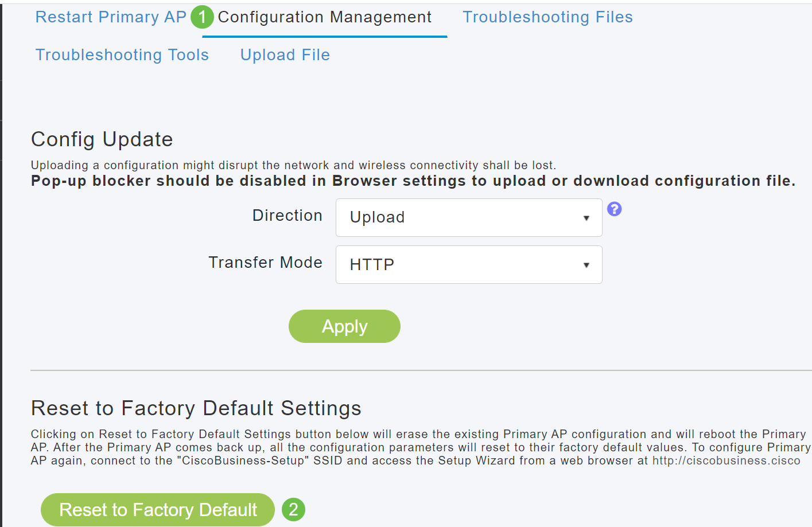Open the Upload File tab
The image size is (812, 527).
tap(285, 55)
